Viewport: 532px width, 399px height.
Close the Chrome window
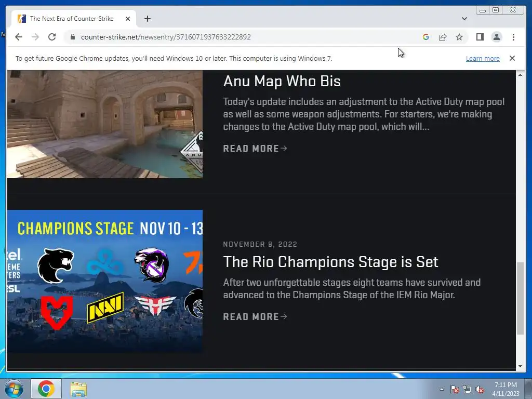click(x=513, y=10)
